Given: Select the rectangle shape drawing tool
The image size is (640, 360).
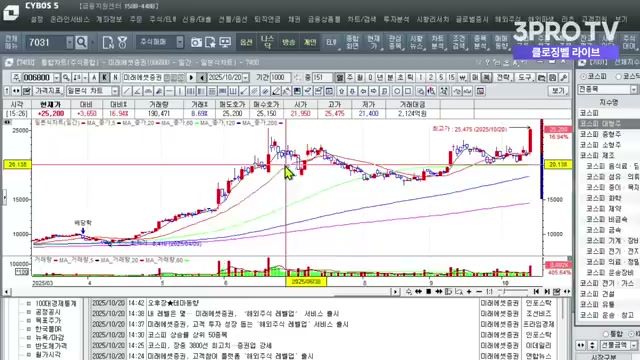Looking at the screenshot, I should pyautogui.click(x=408, y=91).
